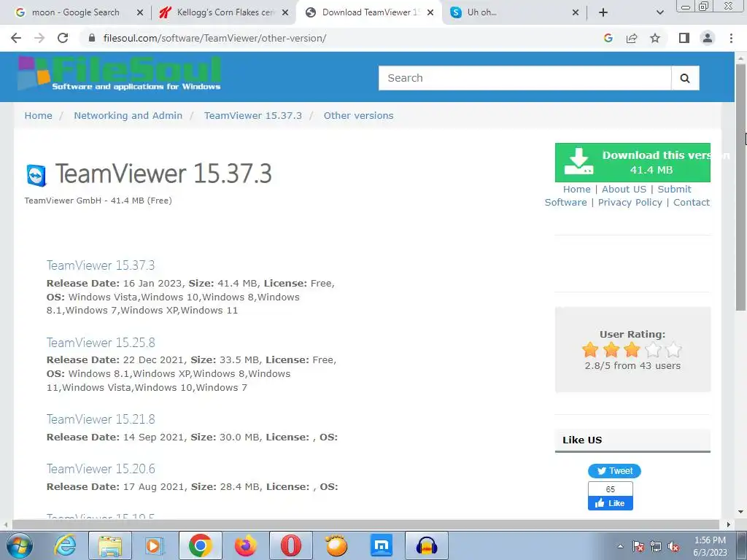The width and height of the screenshot is (747, 560).
Task: Toggle the browser side panel icon
Action: [684, 38]
